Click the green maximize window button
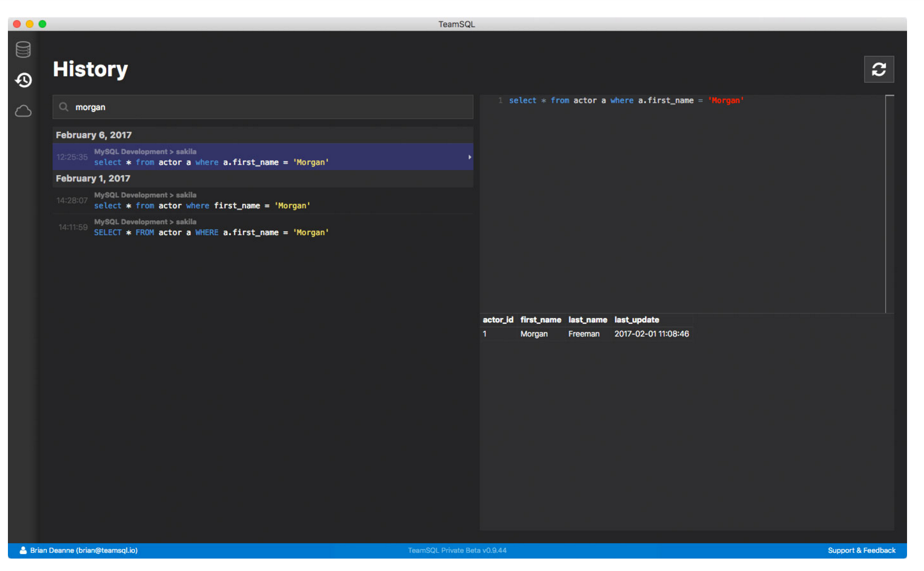924x571 pixels. [x=42, y=24]
